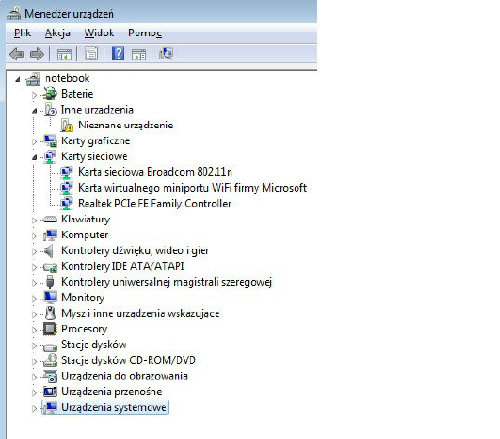Select the Nieznane urządzenie warning icon
The width and height of the screenshot is (500, 439).
click(x=67, y=125)
